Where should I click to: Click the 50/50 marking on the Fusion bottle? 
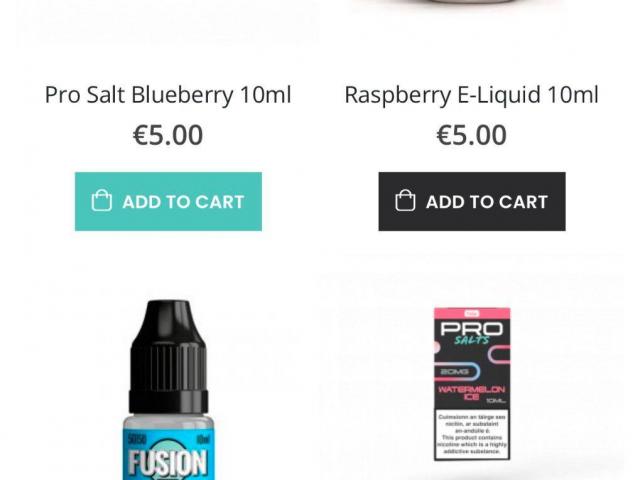[x=137, y=439]
